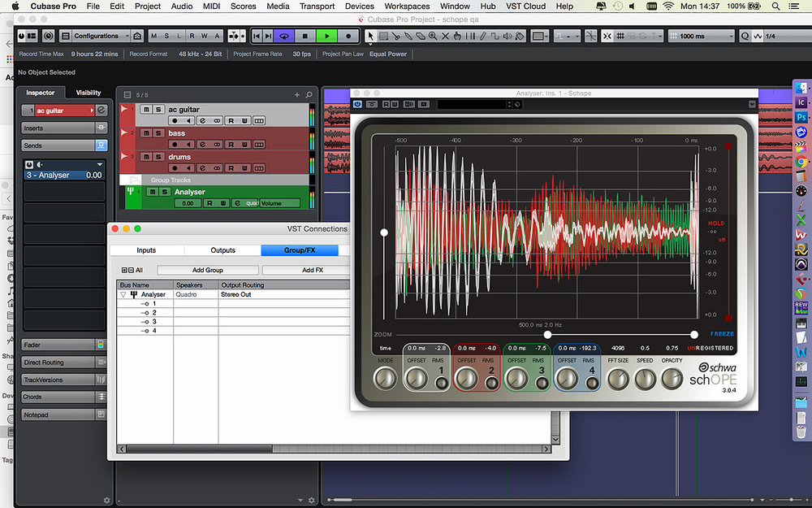Click Edit Channel Settings on ac guitar inspector
Screen dimensions: 812x508
click(101, 110)
